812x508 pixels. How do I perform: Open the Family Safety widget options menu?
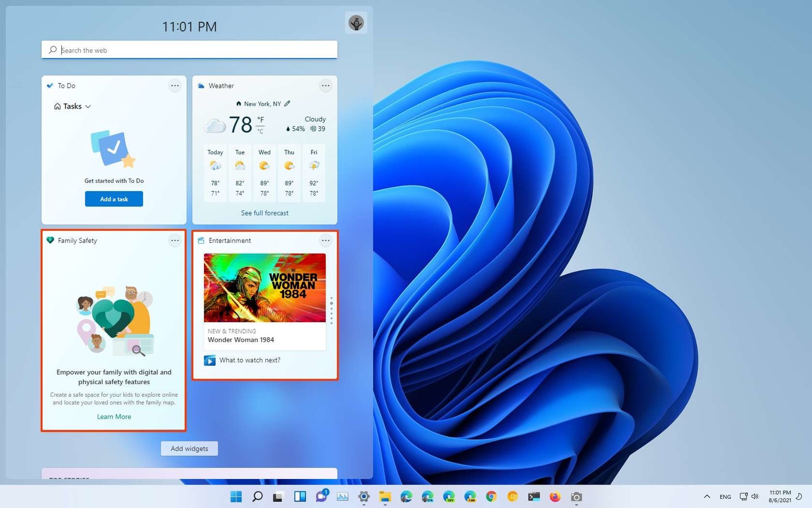point(175,241)
